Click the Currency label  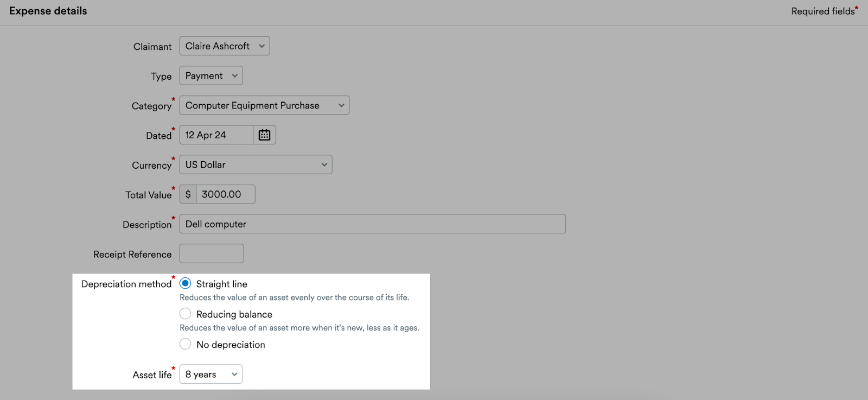point(151,165)
